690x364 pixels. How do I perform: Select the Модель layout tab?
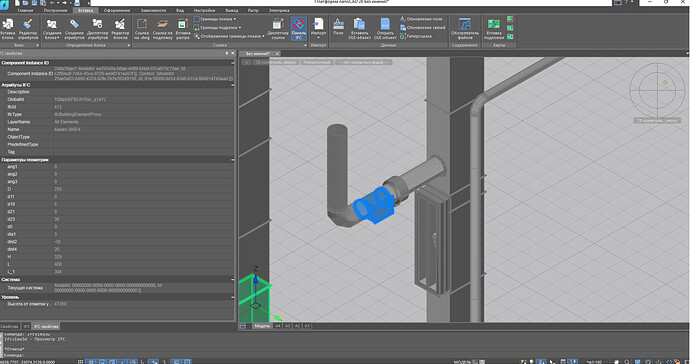262,326
